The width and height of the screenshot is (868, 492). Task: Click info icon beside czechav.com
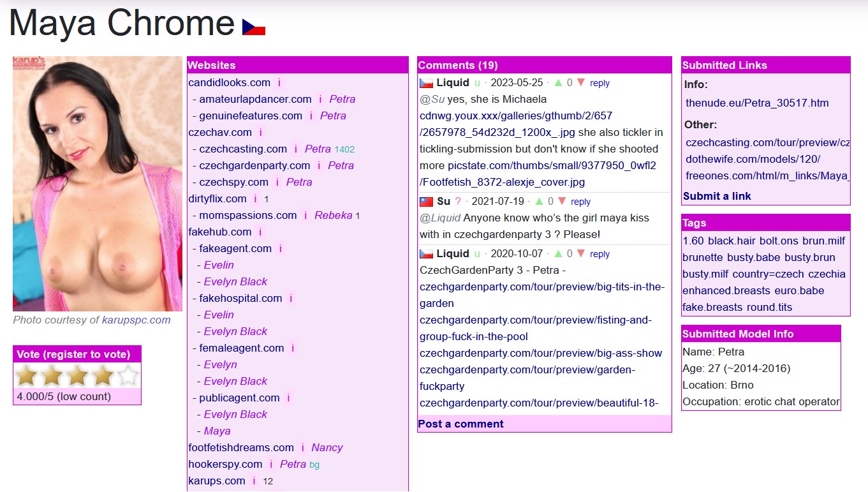pyautogui.click(x=261, y=133)
